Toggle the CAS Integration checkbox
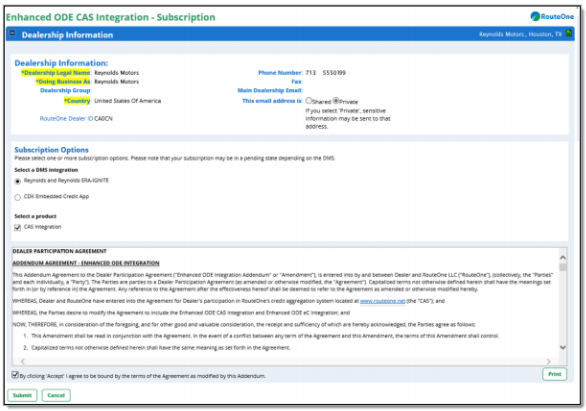This screenshot has height=411, width=586. [x=18, y=228]
